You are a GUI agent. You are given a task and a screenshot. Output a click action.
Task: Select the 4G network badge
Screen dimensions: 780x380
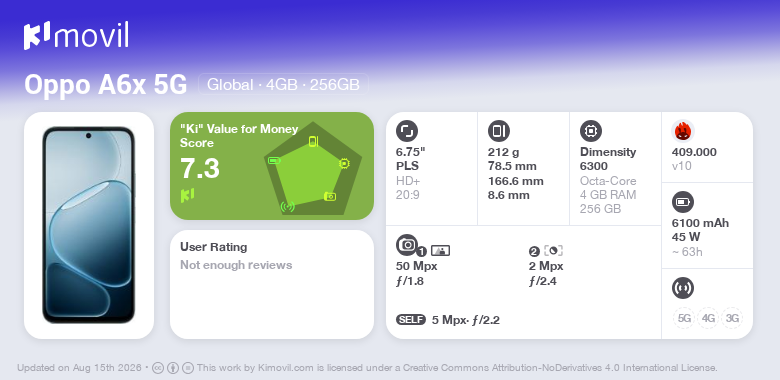point(708,318)
